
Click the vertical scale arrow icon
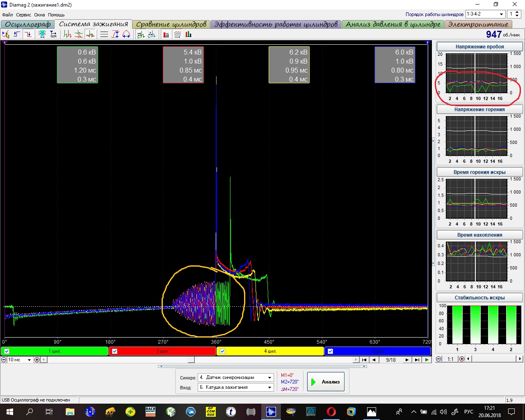point(115,34)
